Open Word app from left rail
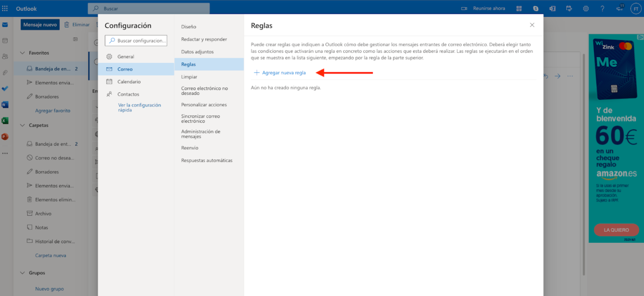Viewport: 644px width, 296px height. click(x=5, y=105)
